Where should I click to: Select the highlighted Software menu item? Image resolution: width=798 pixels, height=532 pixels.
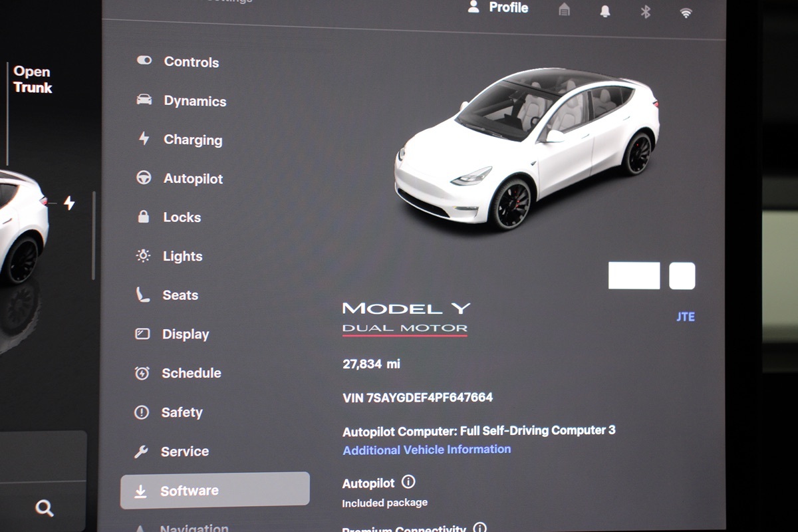coord(215,491)
